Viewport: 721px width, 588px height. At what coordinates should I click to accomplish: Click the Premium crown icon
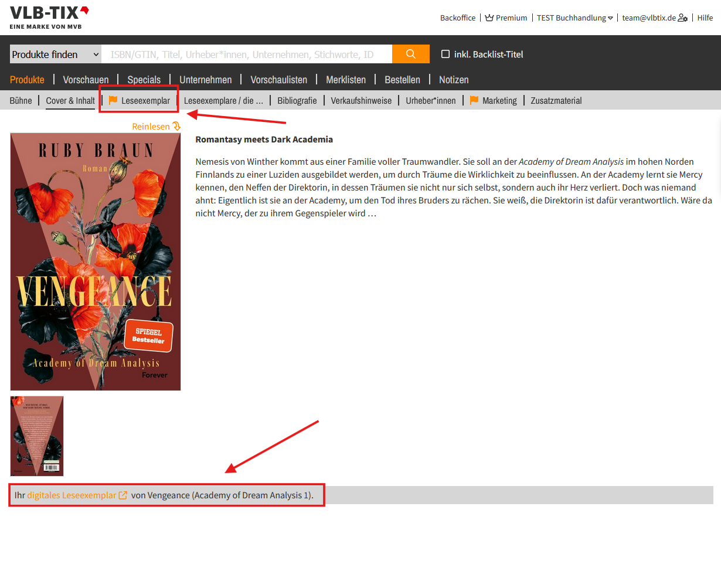[489, 18]
